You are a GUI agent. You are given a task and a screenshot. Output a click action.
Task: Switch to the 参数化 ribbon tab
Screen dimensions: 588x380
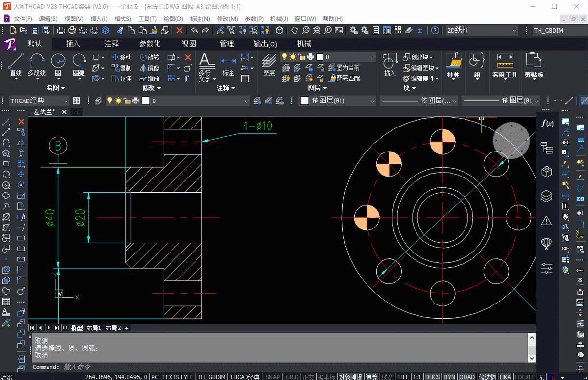point(149,44)
